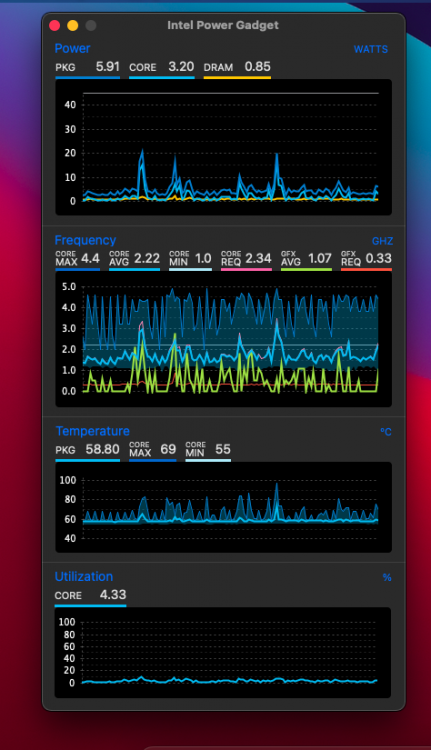Click the WATTS unit label
Screen dimensions: 431x750
[371, 49]
